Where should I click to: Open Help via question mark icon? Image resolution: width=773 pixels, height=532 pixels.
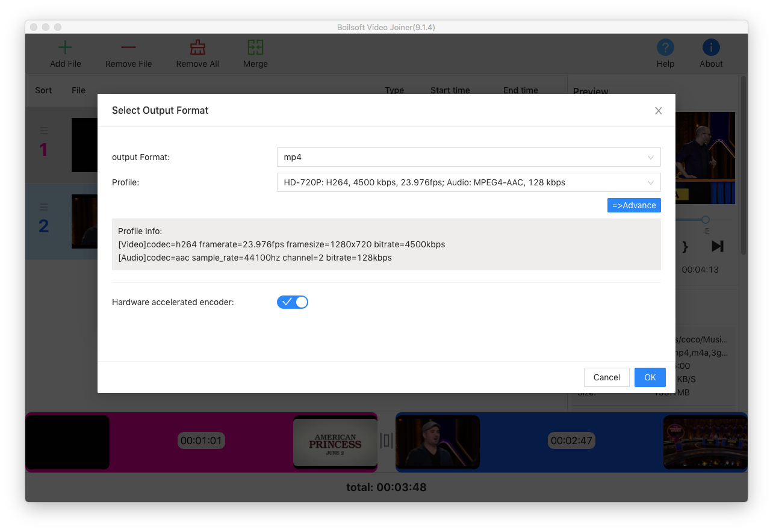click(x=665, y=48)
